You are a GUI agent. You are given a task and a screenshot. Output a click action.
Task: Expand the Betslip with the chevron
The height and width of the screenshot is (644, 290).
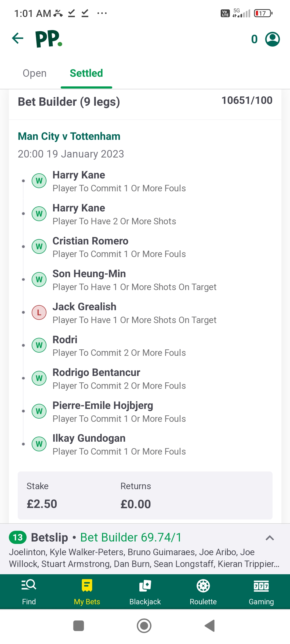point(270,538)
